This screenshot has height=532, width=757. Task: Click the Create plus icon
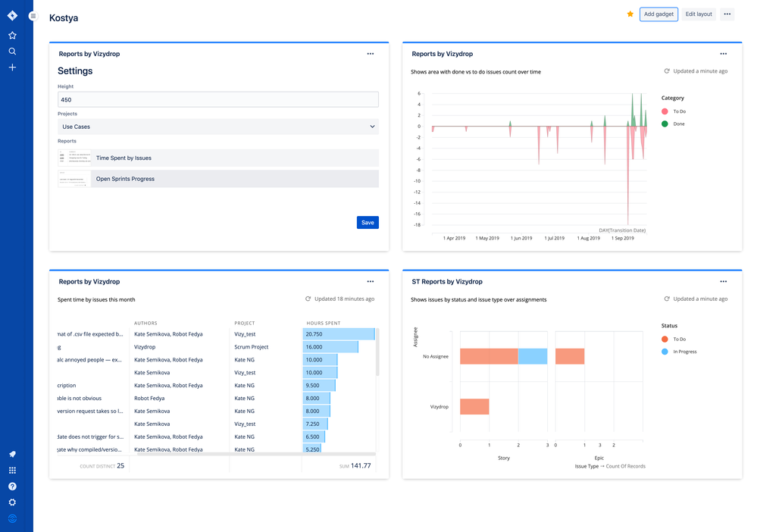point(12,67)
